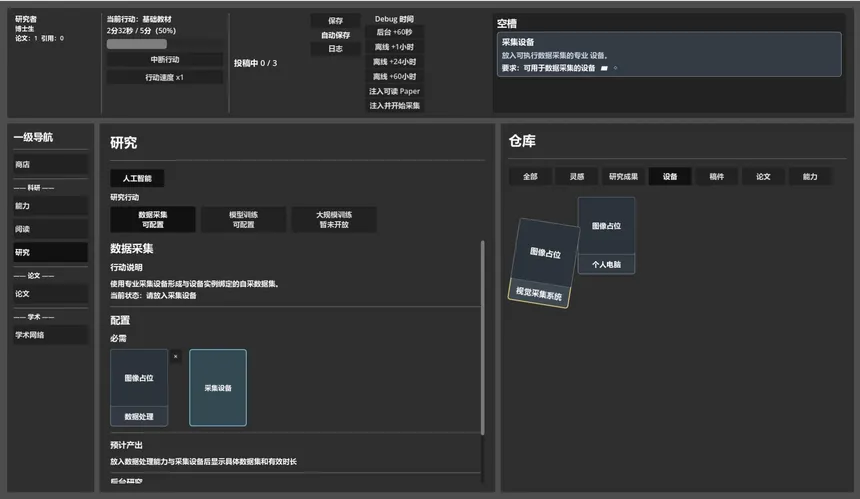Select the 视觉采集系统 equipment card
860x499 pixels.
coord(543,263)
